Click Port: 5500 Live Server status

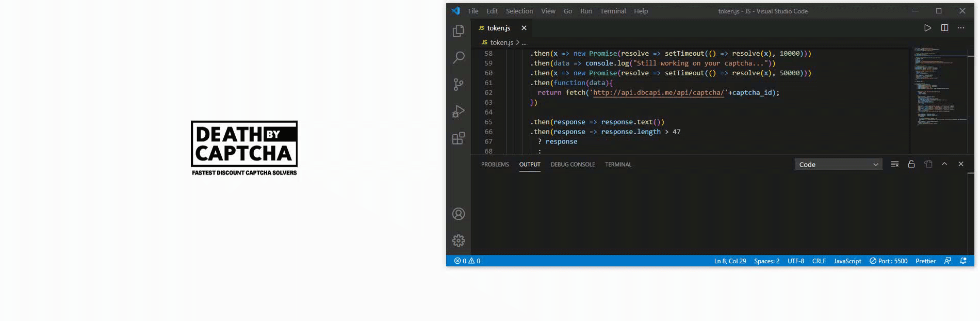888,261
